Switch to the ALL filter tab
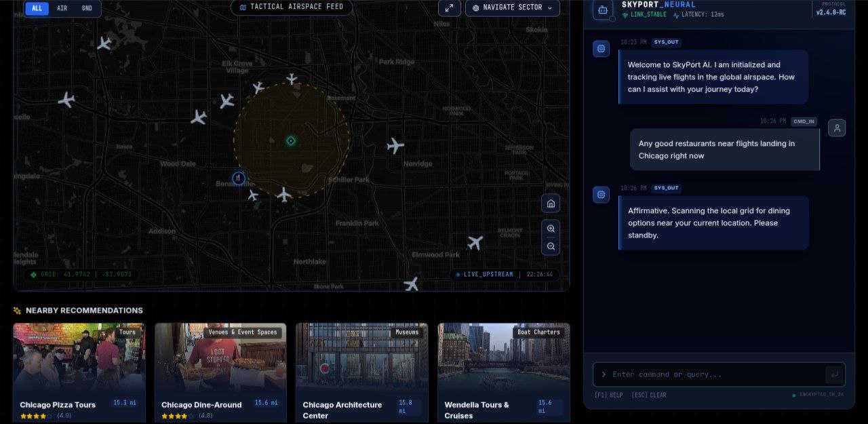The height and width of the screenshot is (424, 868). [x=37, y=8]
